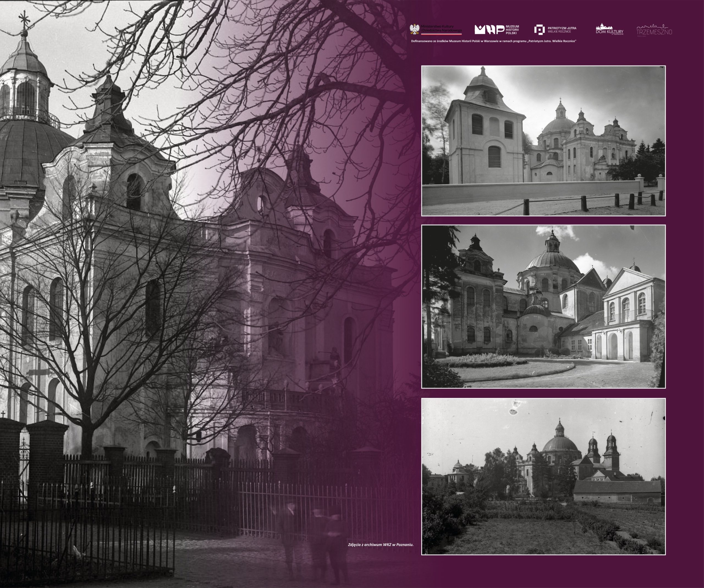Click the Ministerstwo Kultury i Dziedzictwa Narodowego text
Image resolution: width=704 pixels, height=588 pixels.
click(x=441, y=29)
